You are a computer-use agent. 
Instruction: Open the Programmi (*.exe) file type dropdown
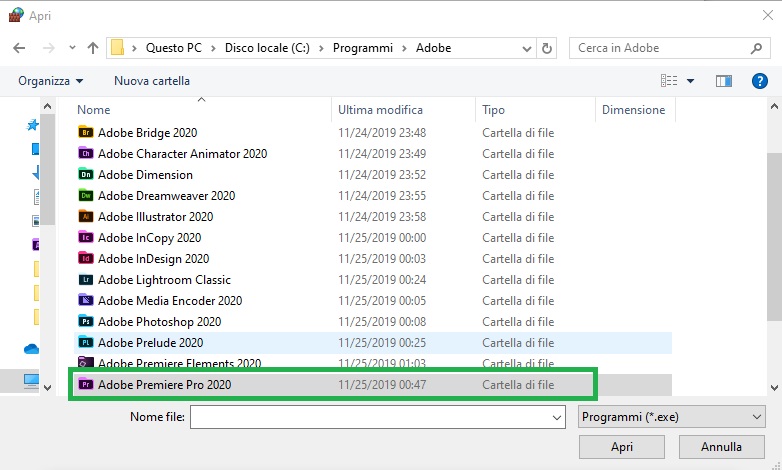click(x=672, y=417)
